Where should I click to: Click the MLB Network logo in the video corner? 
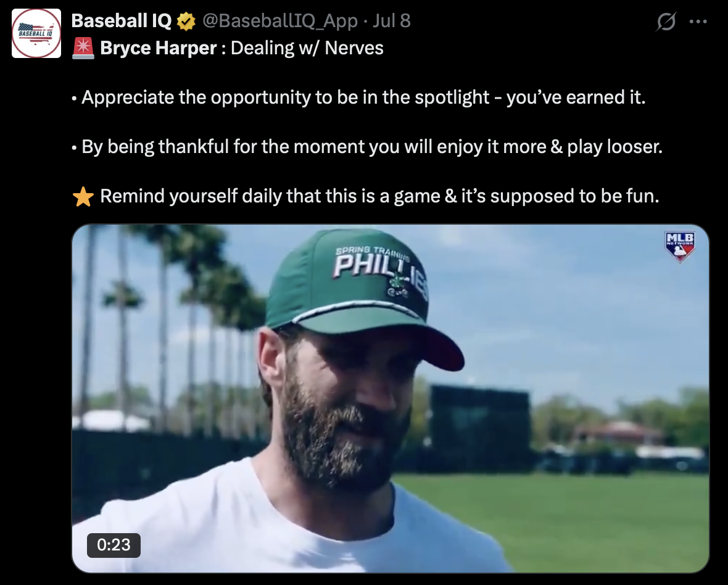[x=679, y=246]
